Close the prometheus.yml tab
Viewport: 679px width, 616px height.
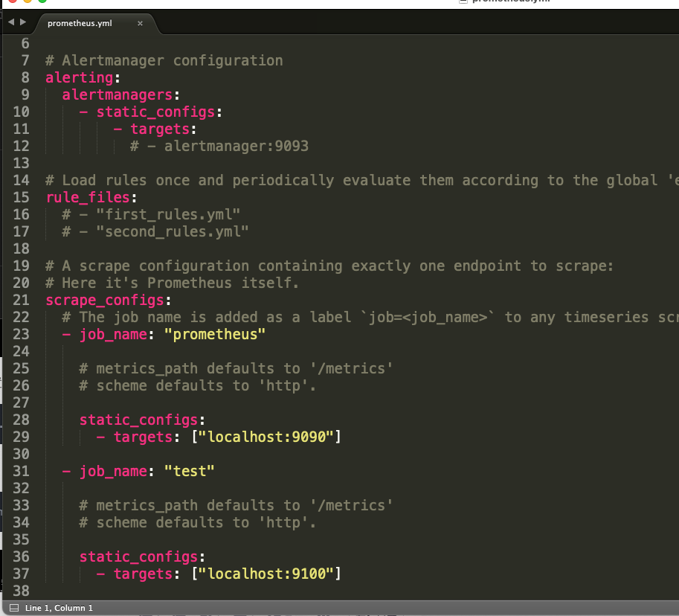(x=140, y=23)
